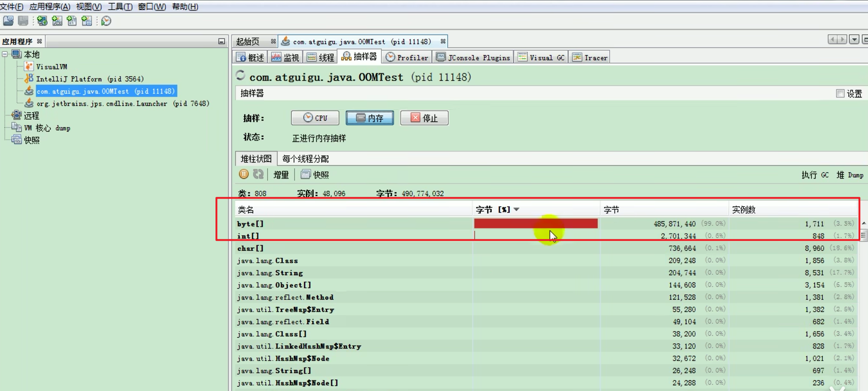Click the first toolbar load/open icon
This screenshot has width=868, height=391.
point(8,21)
